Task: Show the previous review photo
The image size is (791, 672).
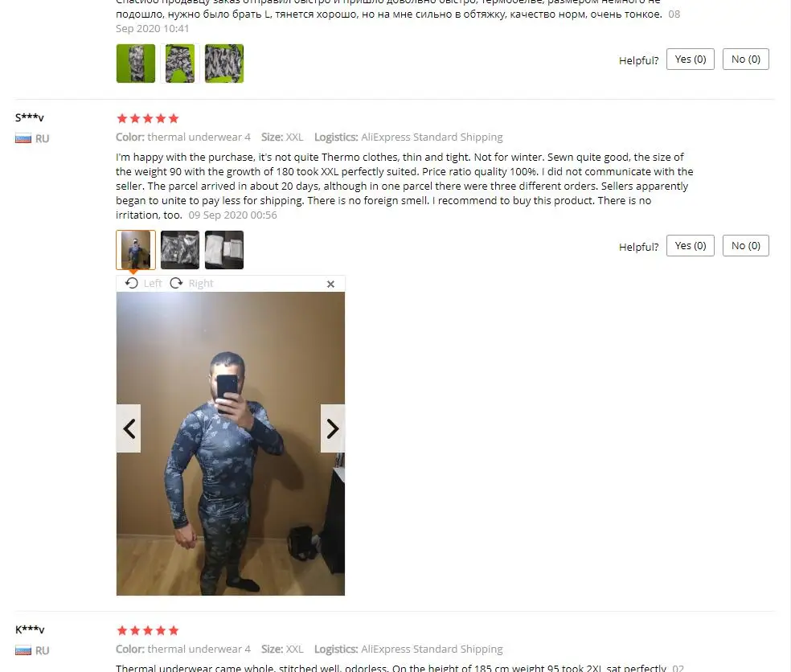Action: coord(129,428)
